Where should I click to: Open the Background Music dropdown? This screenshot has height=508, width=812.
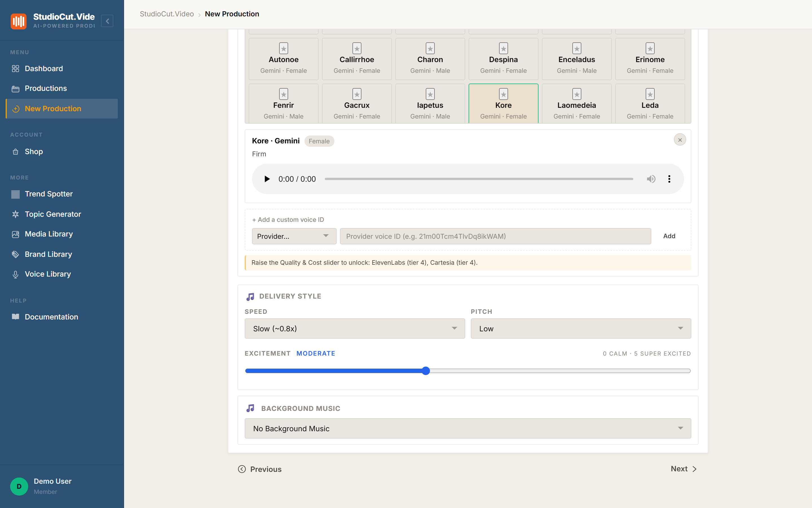tap(468, 428)
